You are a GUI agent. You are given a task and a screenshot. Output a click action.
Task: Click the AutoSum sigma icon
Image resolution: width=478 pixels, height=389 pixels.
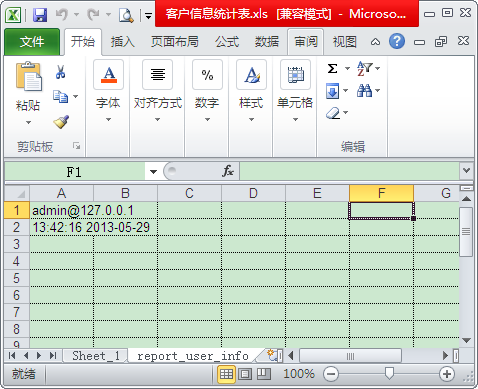click(x=332, y=69)
